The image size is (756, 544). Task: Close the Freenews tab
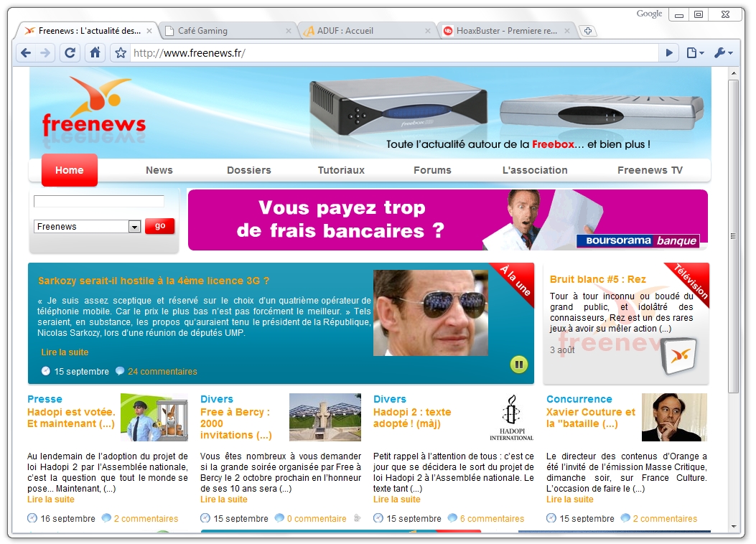click(149, 31)
